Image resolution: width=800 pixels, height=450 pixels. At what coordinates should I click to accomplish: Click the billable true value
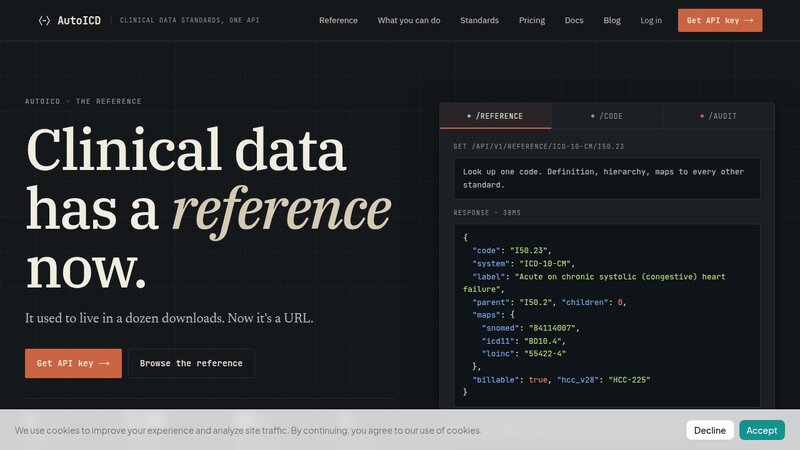[538, 380]
